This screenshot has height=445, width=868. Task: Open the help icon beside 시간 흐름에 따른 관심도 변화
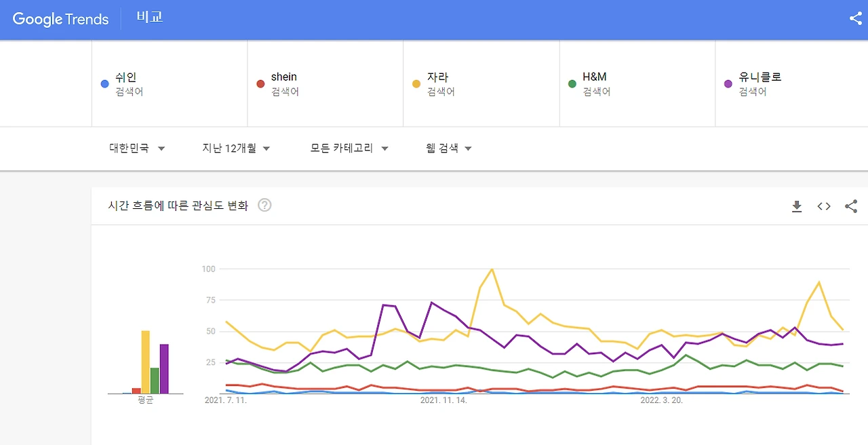[264, 205]
